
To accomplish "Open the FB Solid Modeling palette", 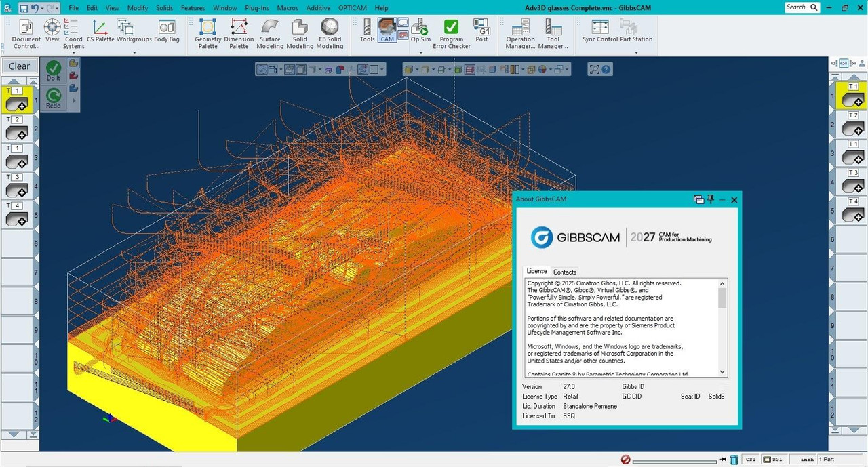I will point(330,34).
